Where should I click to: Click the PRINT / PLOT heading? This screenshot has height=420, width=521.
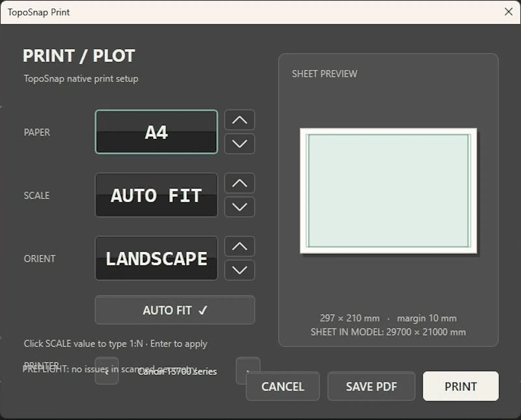[x=79, y=56]
